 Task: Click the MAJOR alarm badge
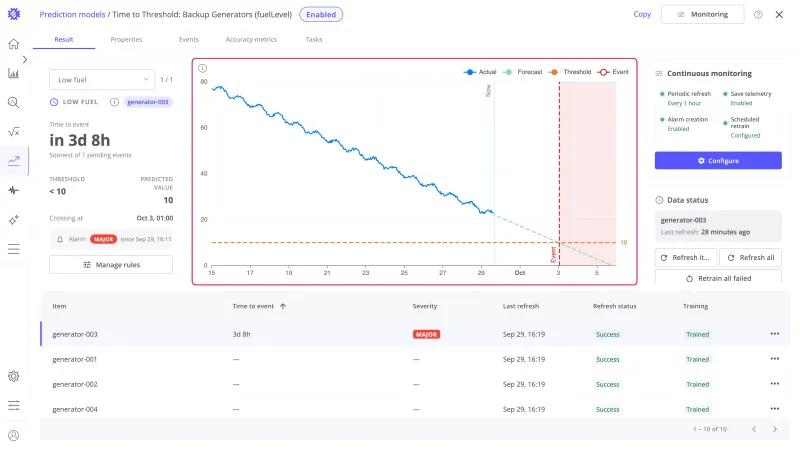[104, 239]
